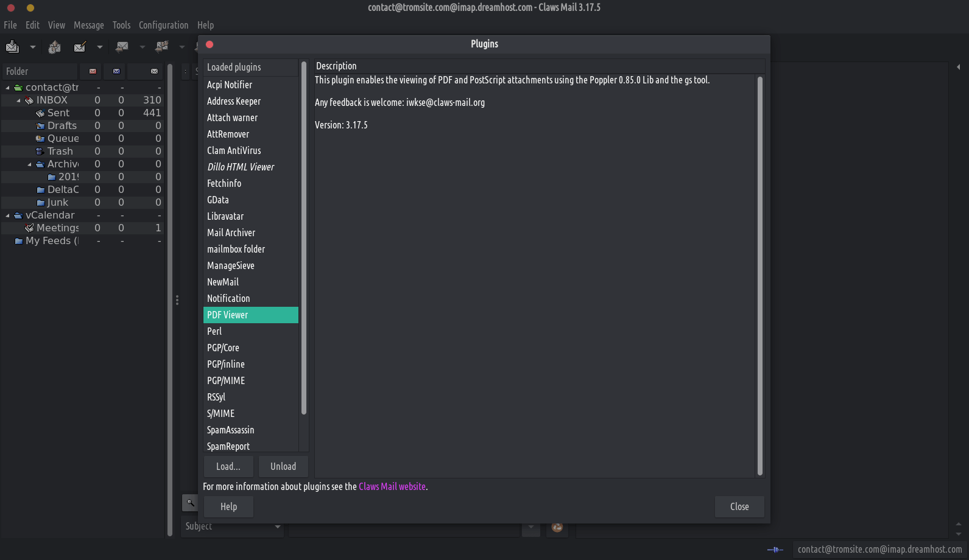Click the Meetings calendar icon

point(29,228)
